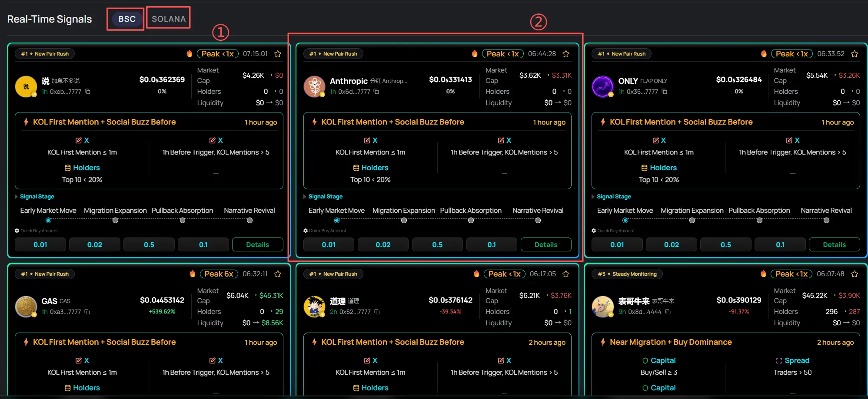Click Spread label on 表哥牛来 card
The image size is (868, 399).
pyautogui.click(x=793, y=360)
